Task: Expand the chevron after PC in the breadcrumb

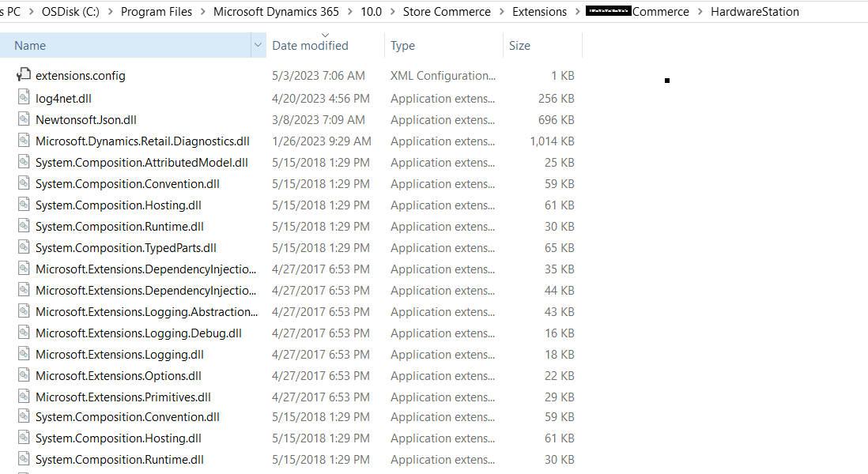Action: (31, 12)
